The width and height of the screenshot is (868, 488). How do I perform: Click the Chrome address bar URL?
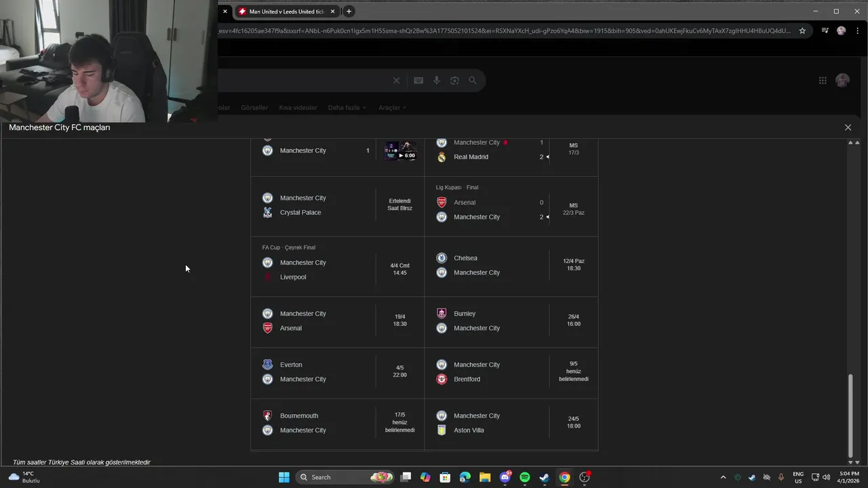click(504, 30)
